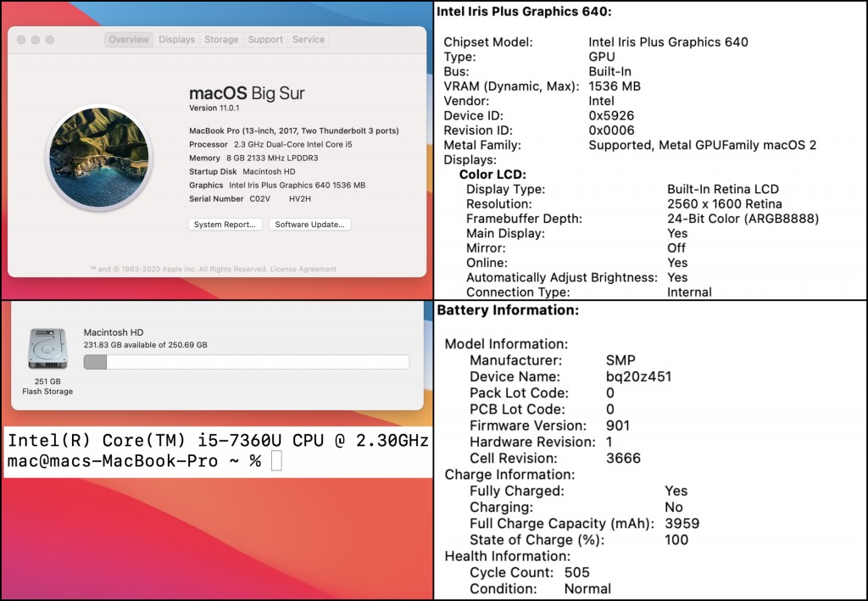Click 'Supported, Metal GPUFamily macOS 2' value

[703, 145]
